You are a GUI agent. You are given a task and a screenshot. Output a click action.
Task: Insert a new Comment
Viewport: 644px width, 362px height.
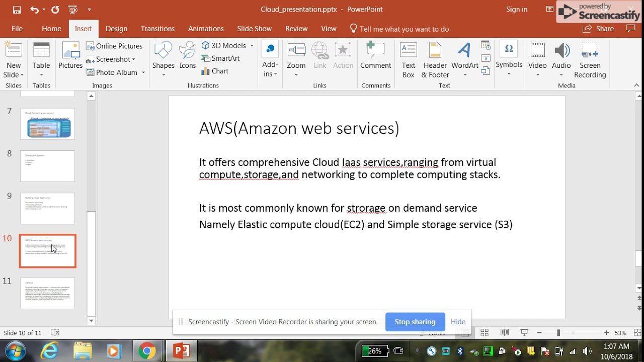(375, 56)
